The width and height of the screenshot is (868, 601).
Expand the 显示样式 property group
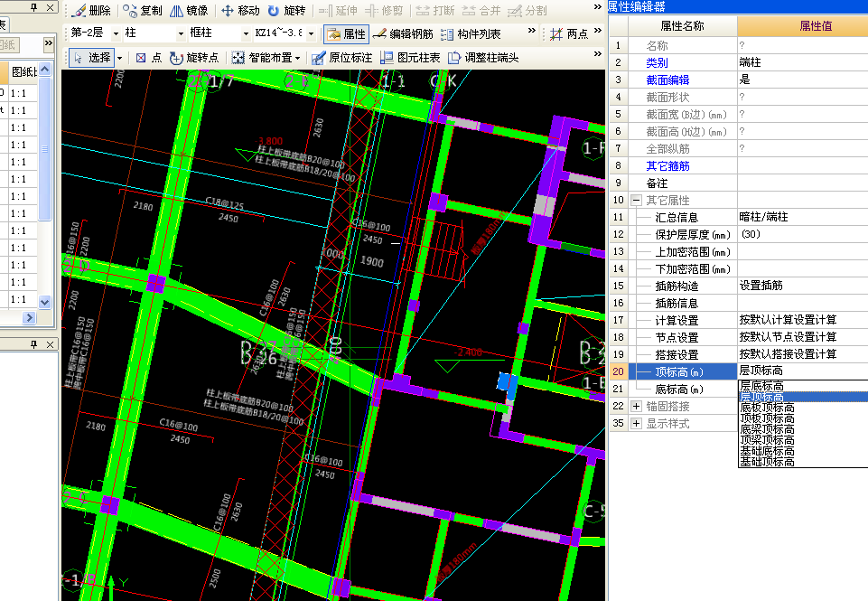click(636, 424)
